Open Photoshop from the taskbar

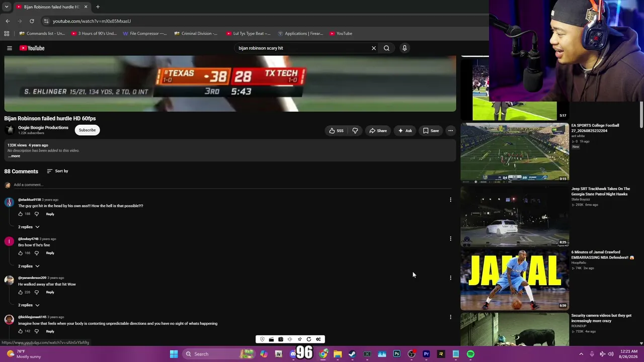click(397, 354)
